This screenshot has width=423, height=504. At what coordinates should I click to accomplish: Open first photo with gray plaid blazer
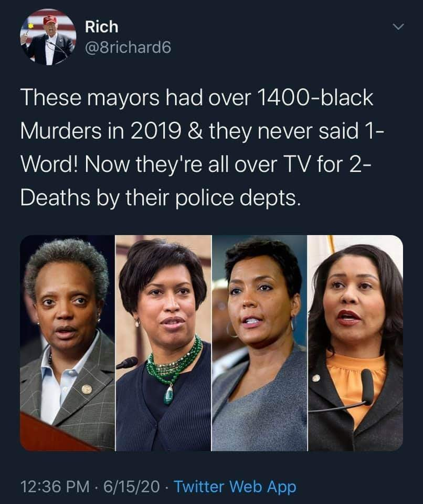tap(68, 343)
